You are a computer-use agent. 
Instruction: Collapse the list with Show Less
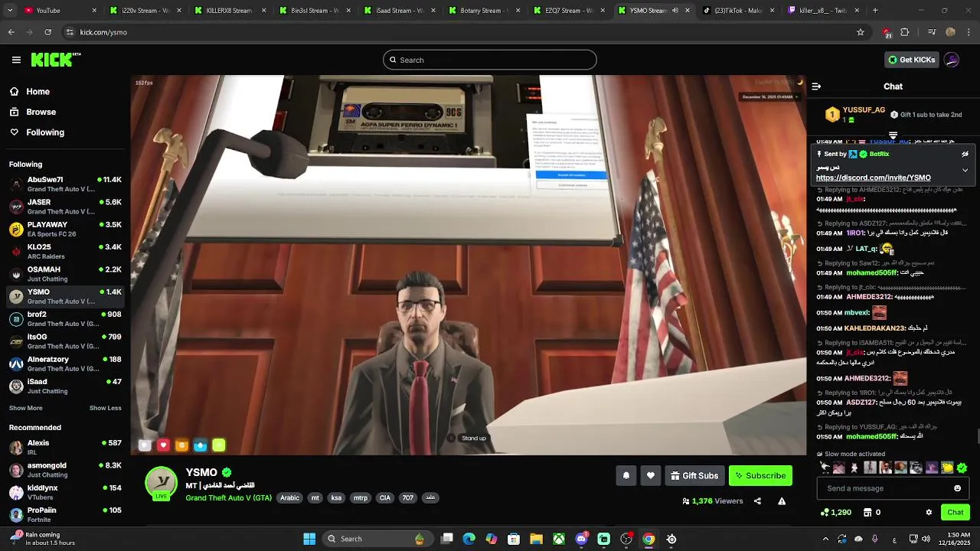point(105,408)
